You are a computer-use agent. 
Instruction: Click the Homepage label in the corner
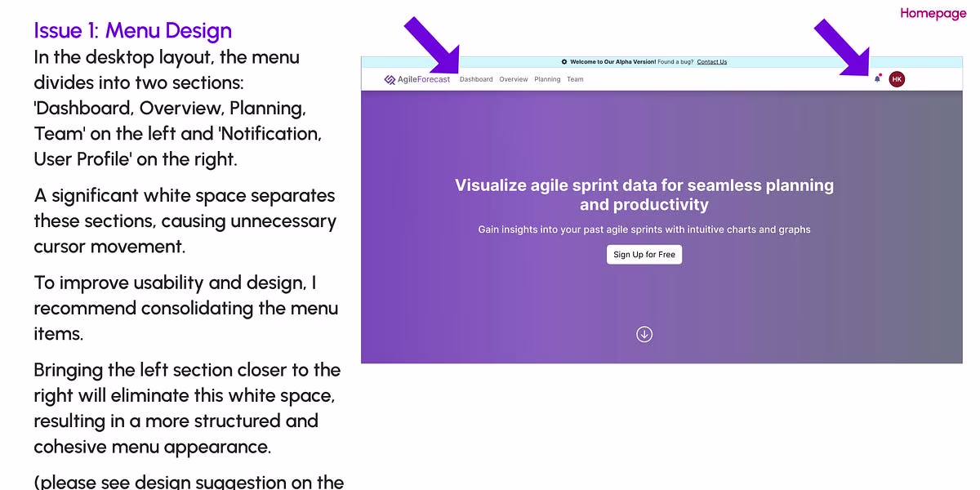point(933,13)
